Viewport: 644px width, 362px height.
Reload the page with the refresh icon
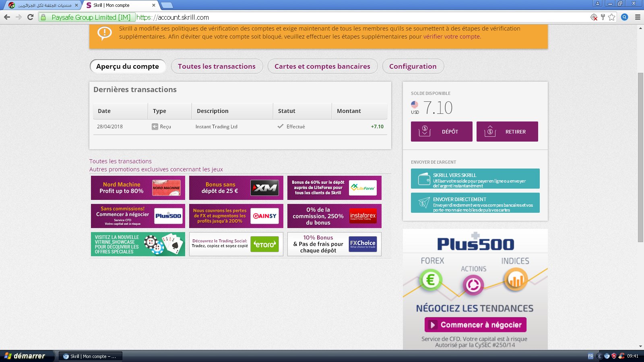click(30, 17)
